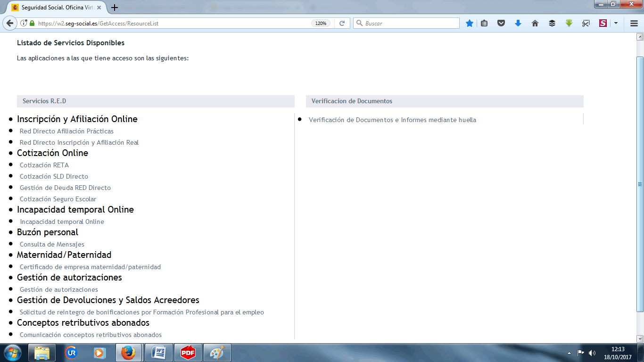The height and width of the screenshot is (362, 644).
Task: Open Cotización RETA service link
Action: click(x=44, y=165)
